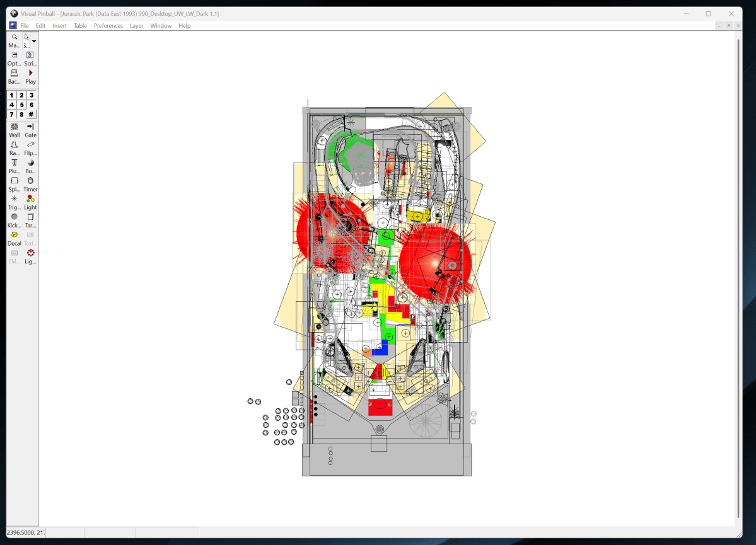Open the Preferences menu
This screenshot has width=756, height=545.
(108, 26)
